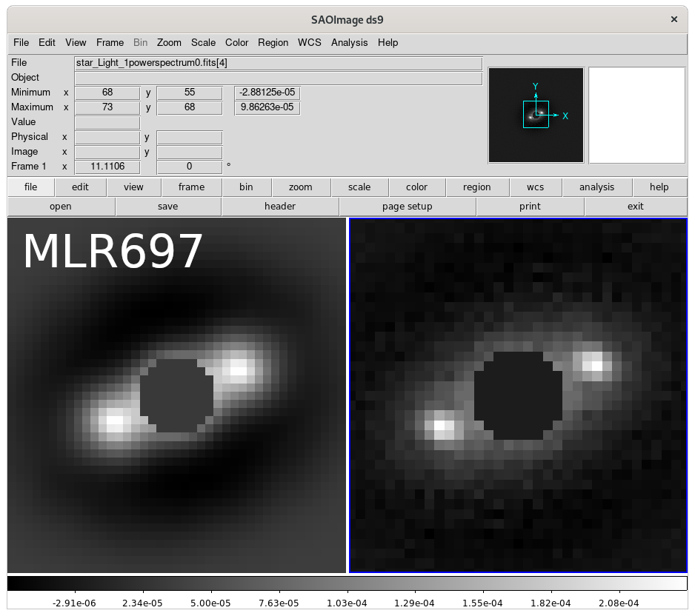Click the File name input field

[x=278, y=63]
